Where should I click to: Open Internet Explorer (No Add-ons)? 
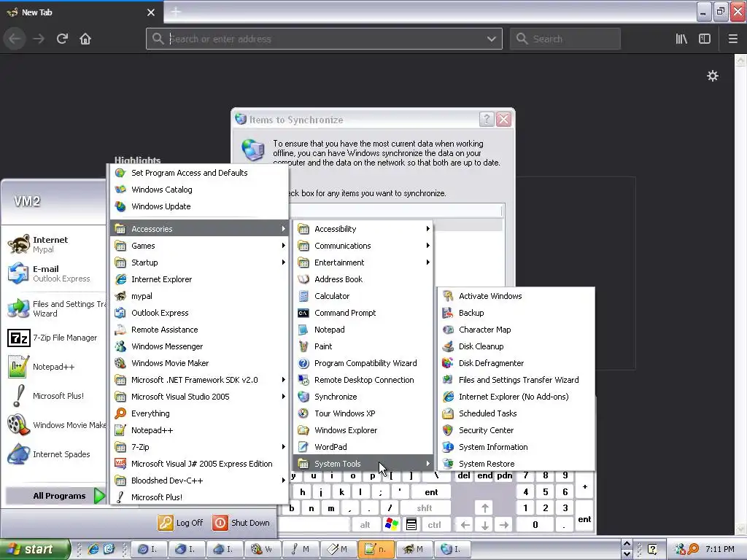point(516,397)
